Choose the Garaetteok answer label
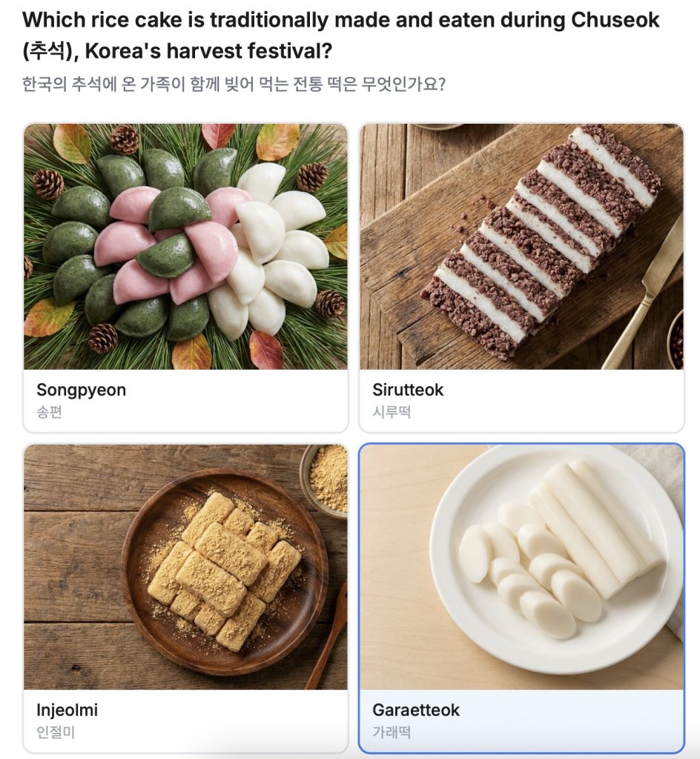 (x=416, y=710)
